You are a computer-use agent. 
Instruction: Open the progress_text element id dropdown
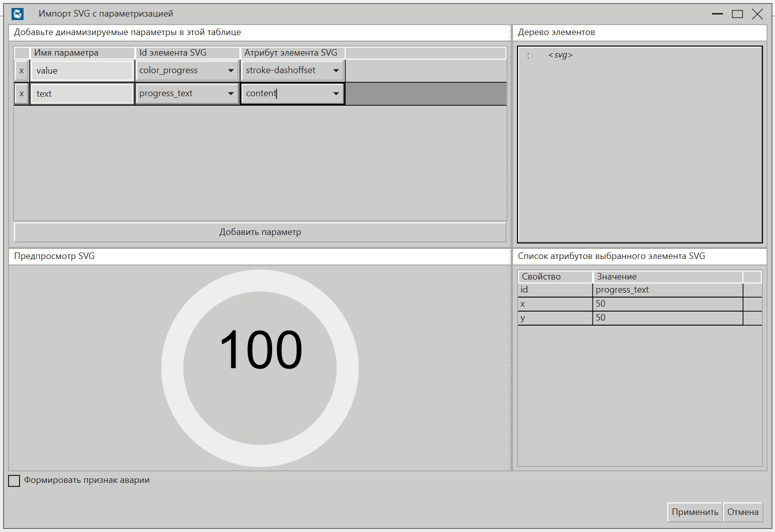coord(230,93)
